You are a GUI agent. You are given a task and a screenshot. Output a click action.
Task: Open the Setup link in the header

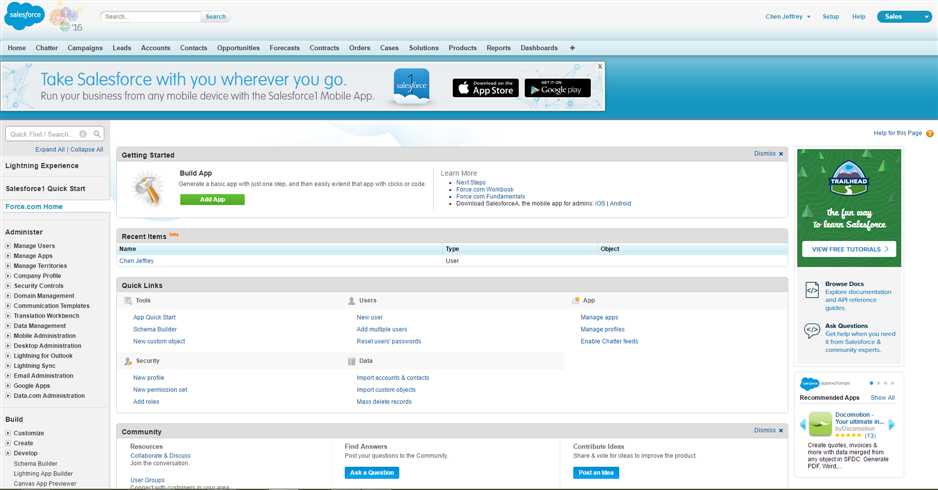(x=830, y=17)
